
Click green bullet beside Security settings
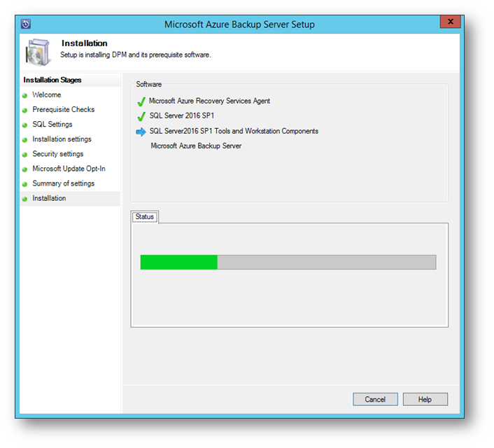25,155
